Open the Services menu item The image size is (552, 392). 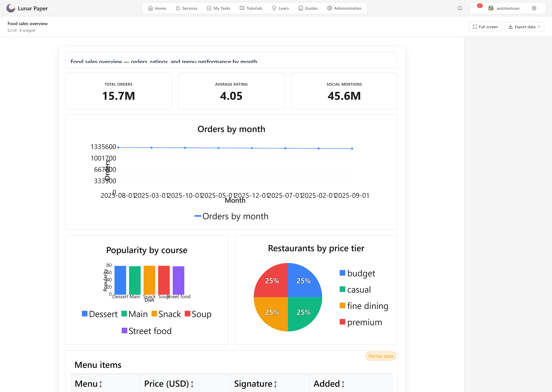[x=187, y=8]
